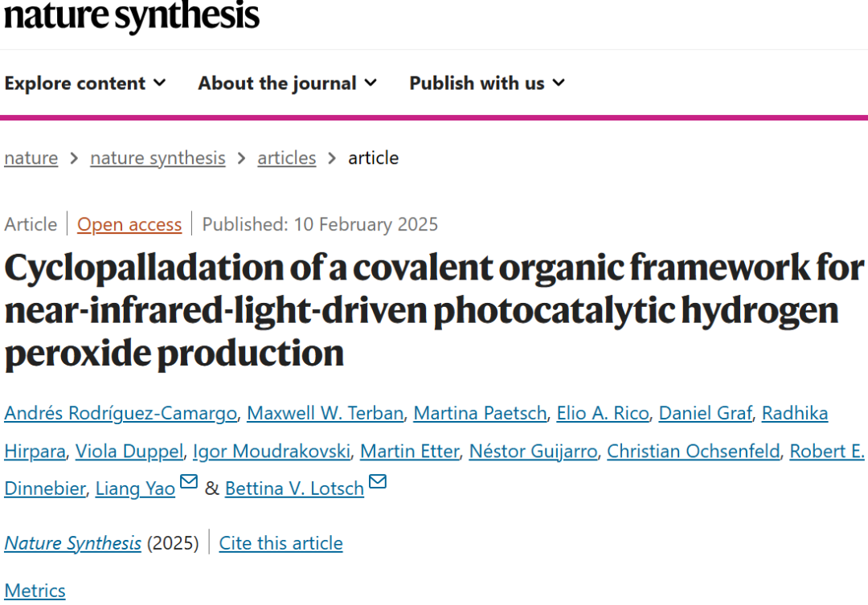Click the nature synthesis logo

[132, 15]
